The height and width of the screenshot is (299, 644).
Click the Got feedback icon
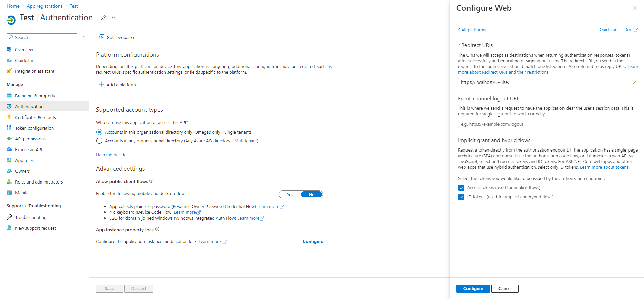click(101, 37)
